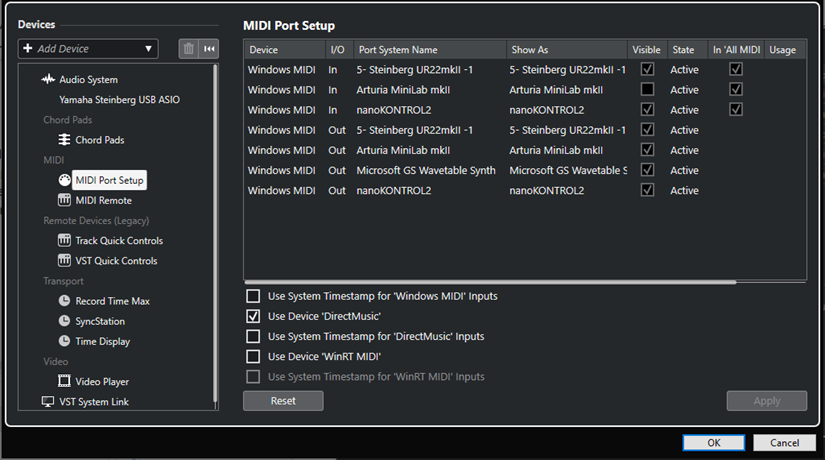Click the Chord Pads icon
This screenshot has height=460, width=825.
[x=65, y=140]
